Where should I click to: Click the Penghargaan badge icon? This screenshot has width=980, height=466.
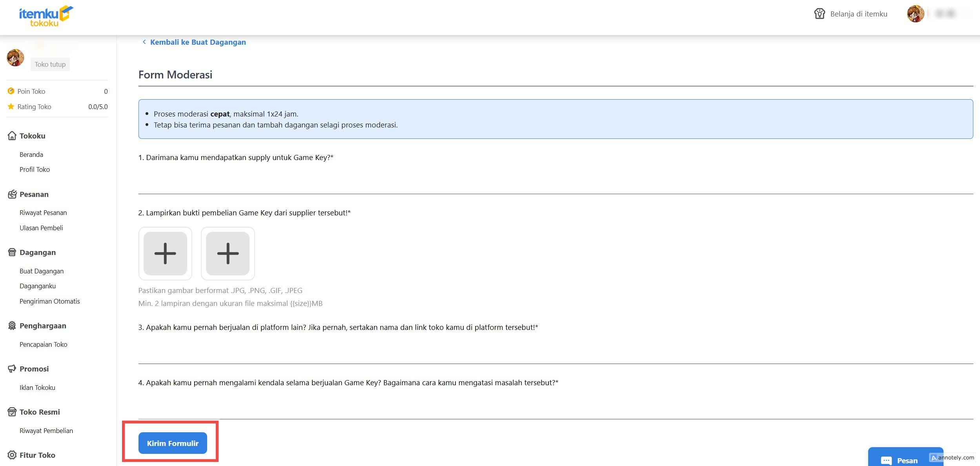coord(12,326)
